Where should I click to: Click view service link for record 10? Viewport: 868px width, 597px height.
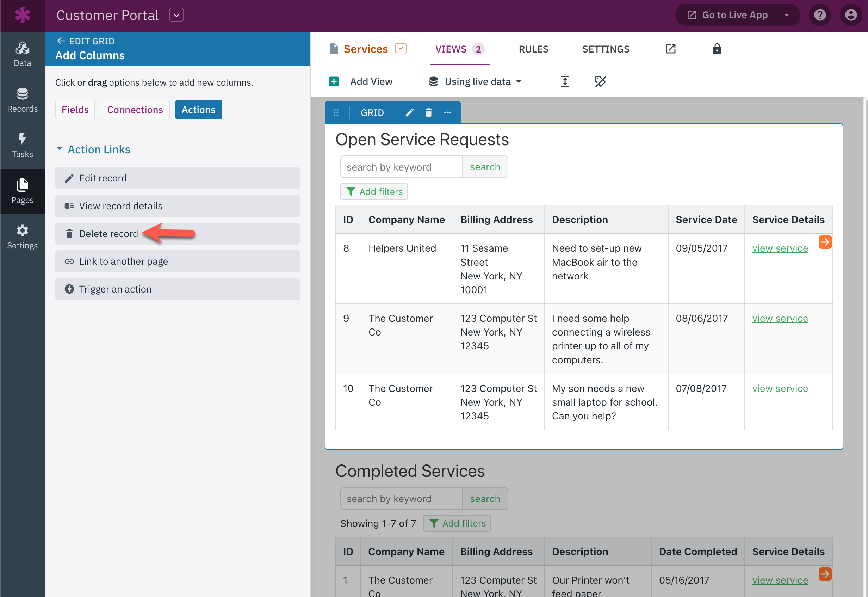tap(780, 389)
